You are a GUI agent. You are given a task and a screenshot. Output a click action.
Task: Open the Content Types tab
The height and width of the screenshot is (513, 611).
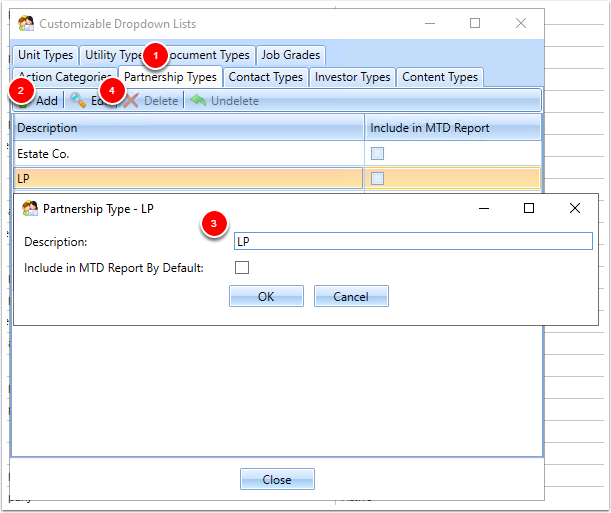tap(440, 77)
